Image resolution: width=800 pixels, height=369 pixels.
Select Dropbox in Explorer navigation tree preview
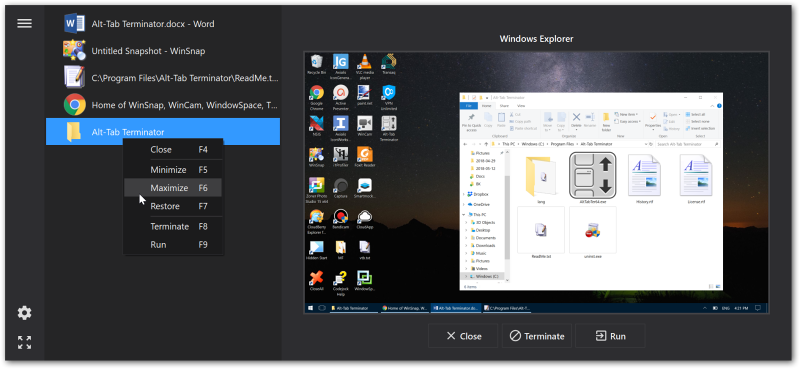(478, 194)
